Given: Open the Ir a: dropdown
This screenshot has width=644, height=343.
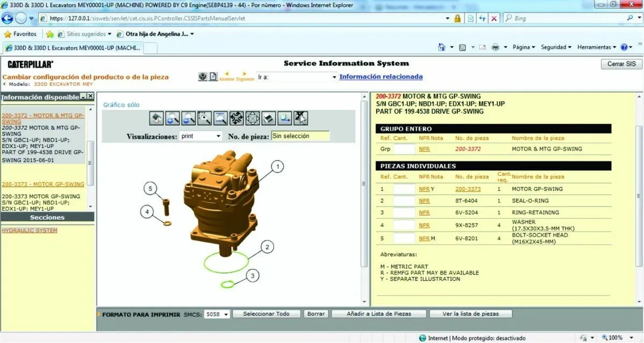Looking at the screenshot, I should click(x=334, y=77).
